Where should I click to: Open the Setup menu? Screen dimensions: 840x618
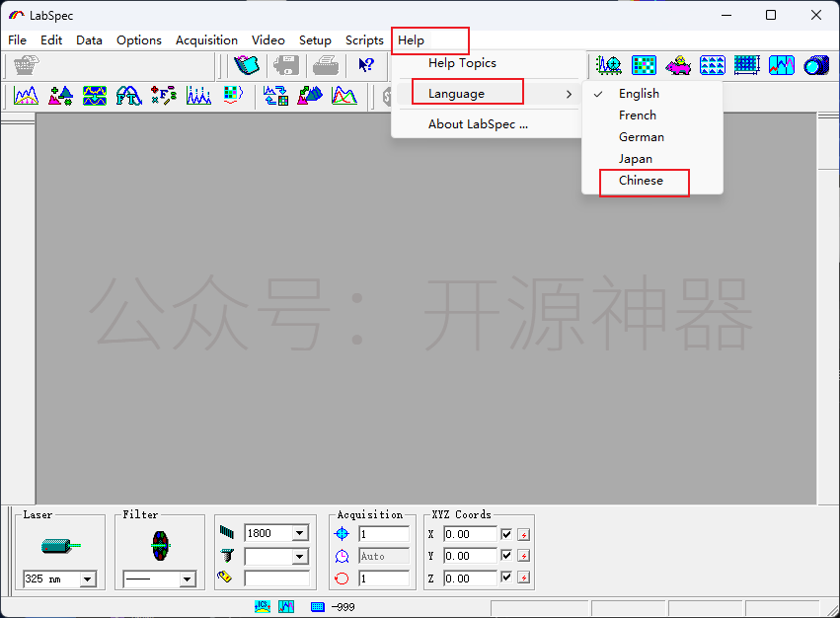click(315, 40)
